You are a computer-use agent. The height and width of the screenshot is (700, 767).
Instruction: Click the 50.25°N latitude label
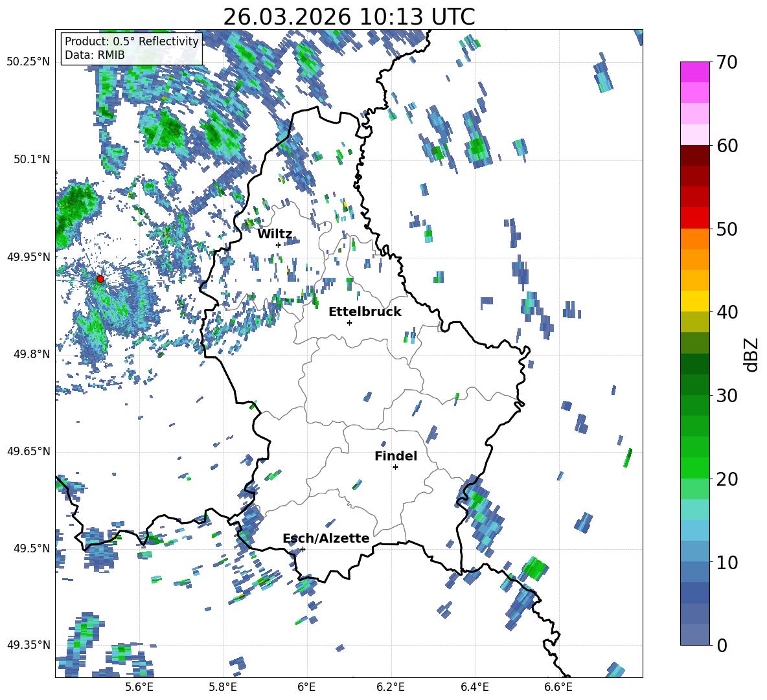coord(29,62)
